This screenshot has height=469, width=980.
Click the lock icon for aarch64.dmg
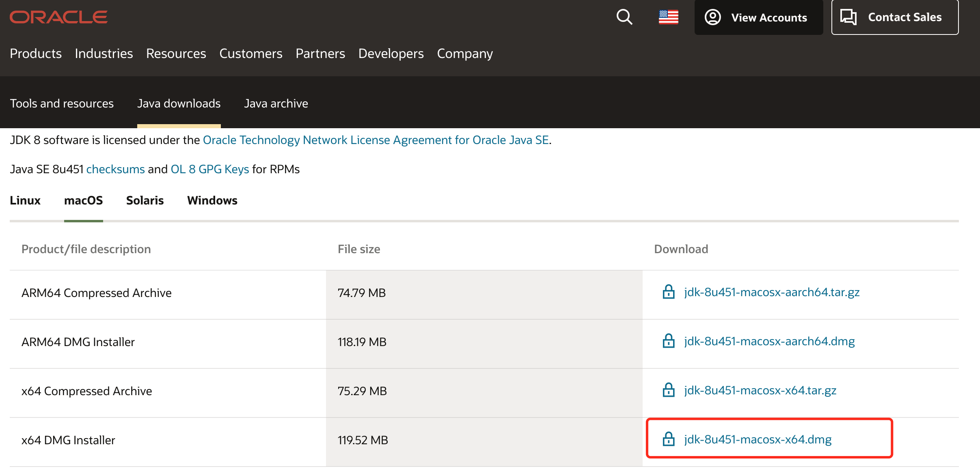pos(668,341)
